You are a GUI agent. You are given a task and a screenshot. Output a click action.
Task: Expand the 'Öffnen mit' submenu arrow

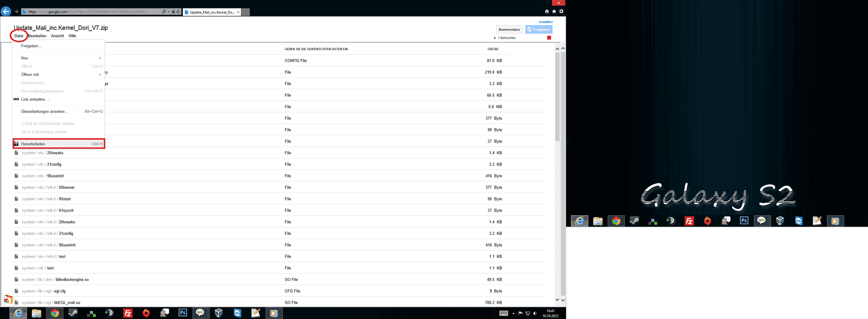[100, 75]
